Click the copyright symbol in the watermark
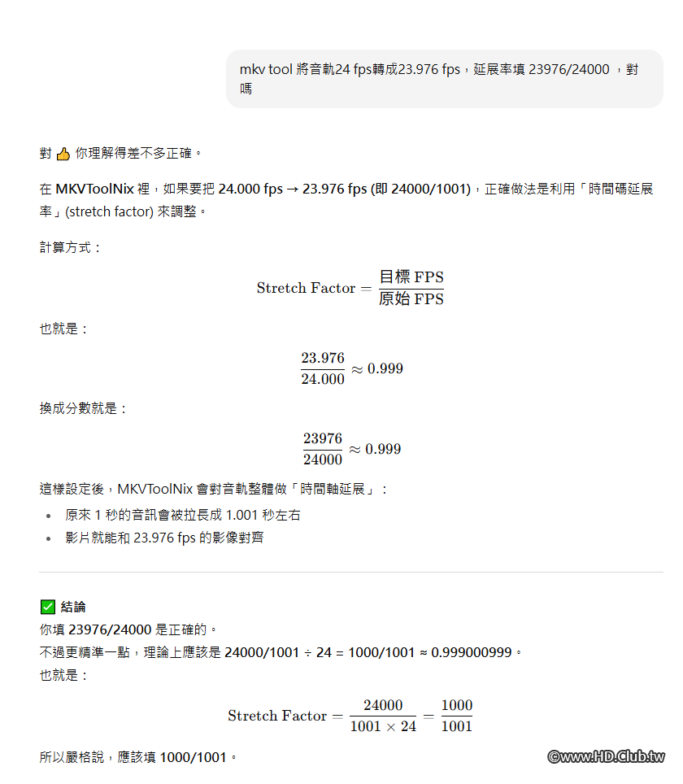 555,757
